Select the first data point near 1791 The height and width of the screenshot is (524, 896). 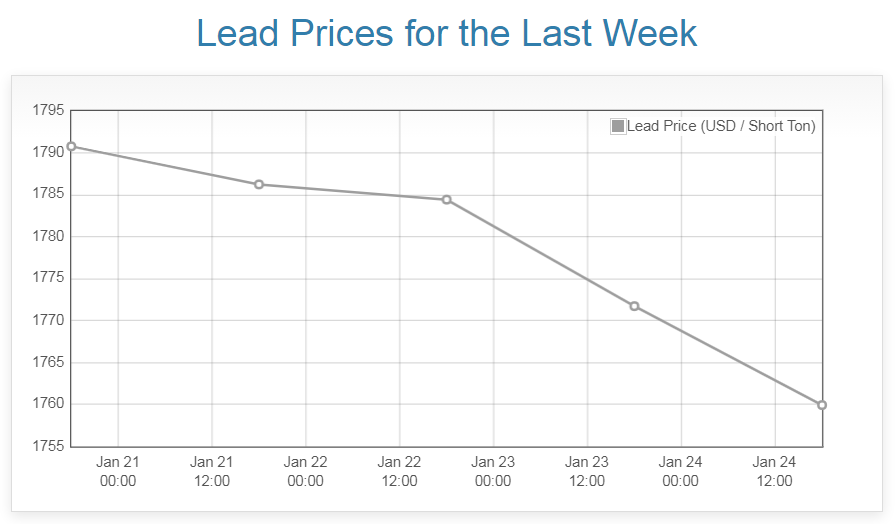pyautogui.click(x=71, y=146)
